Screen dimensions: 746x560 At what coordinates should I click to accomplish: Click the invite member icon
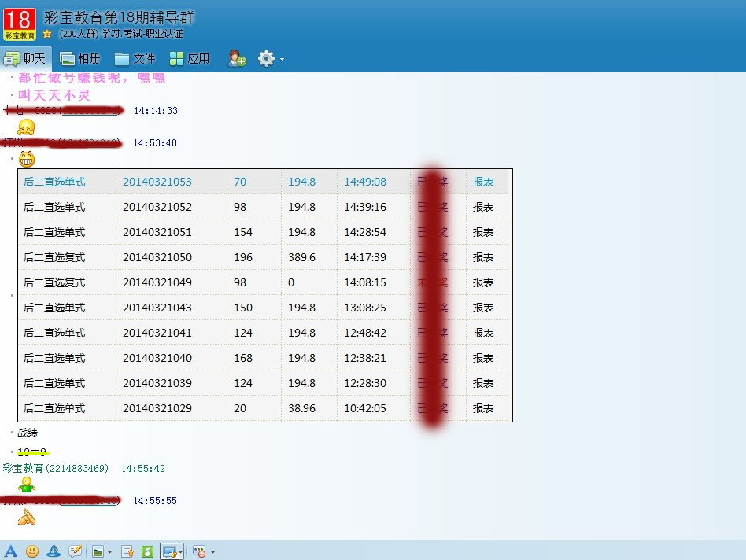click(x=237, y=58)
